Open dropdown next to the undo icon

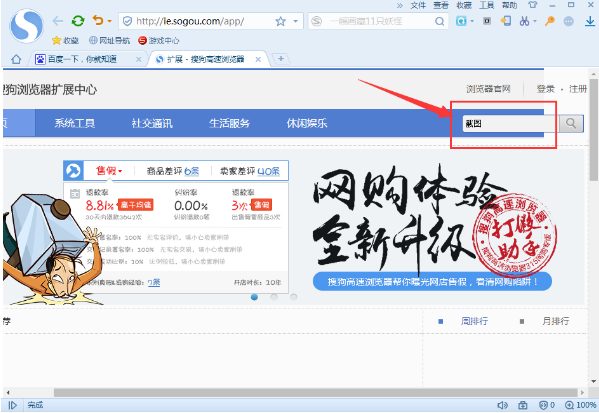[110, 21]
